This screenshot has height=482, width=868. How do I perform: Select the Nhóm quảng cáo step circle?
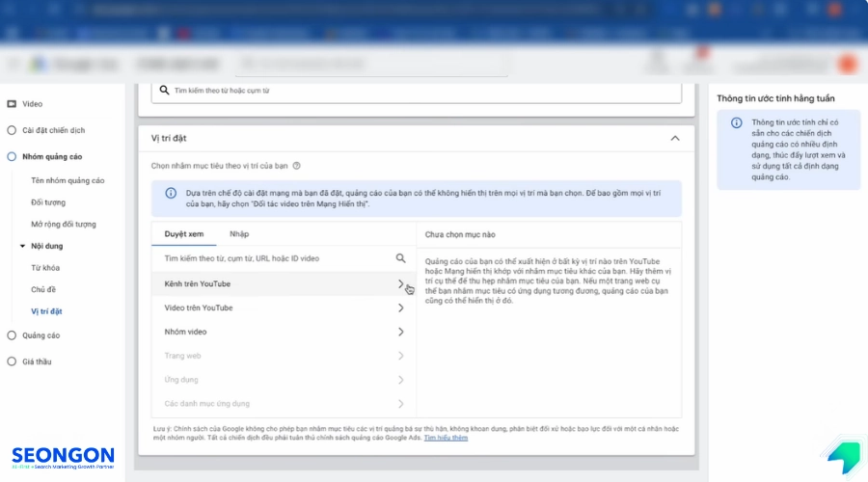12,156
